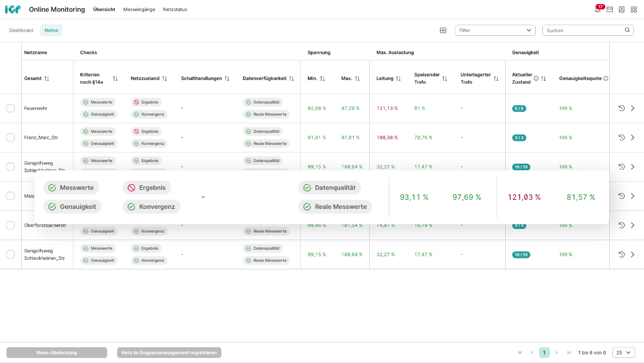Open the apps grid icon
The height and width of the screenshot is (363, 644).
tap(634, 10)
